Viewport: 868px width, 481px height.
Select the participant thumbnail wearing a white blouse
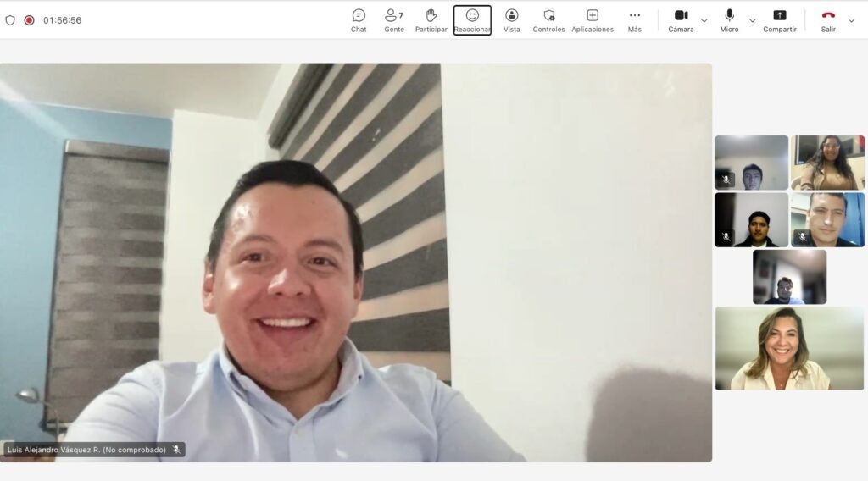[x=789, y=348]
